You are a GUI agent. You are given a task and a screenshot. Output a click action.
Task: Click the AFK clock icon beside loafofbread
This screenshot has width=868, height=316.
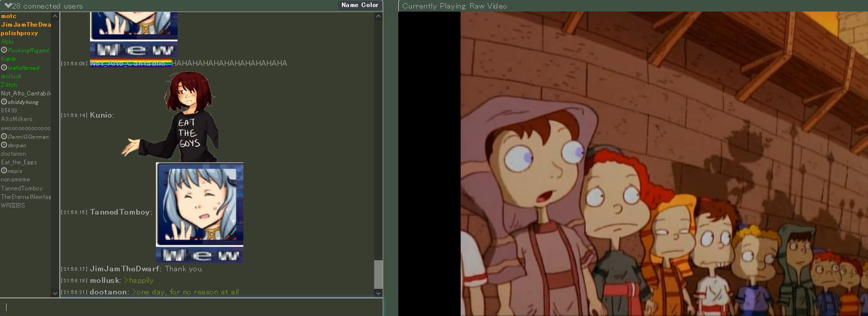point(4,68)
